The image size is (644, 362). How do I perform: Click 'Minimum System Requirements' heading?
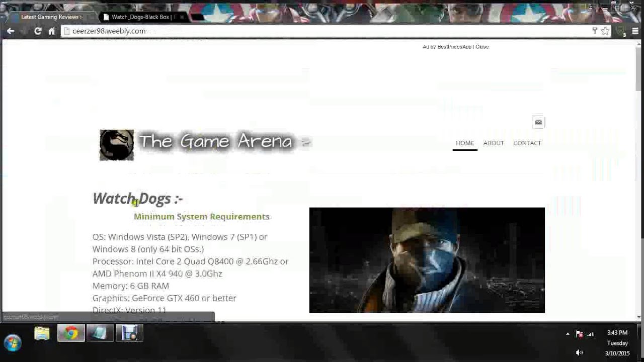(202, 217)
